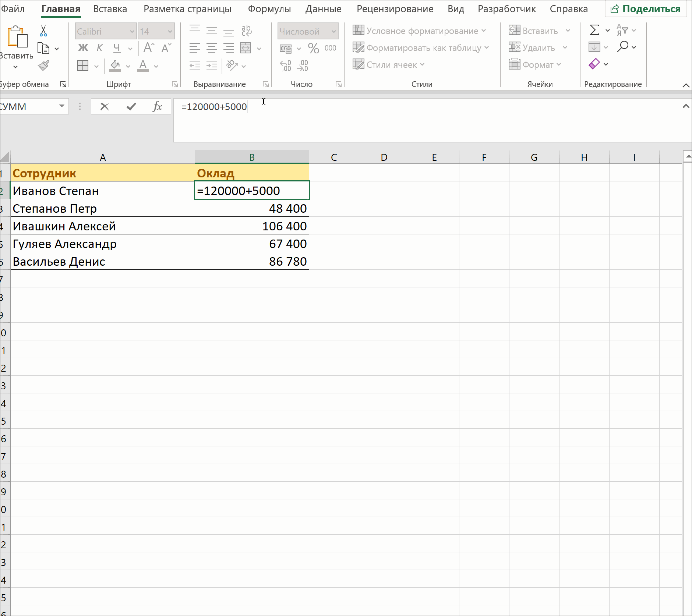The image size is (692, 616).
Task: Expand the СУММ name box dropdown
Action: point(61,106)
